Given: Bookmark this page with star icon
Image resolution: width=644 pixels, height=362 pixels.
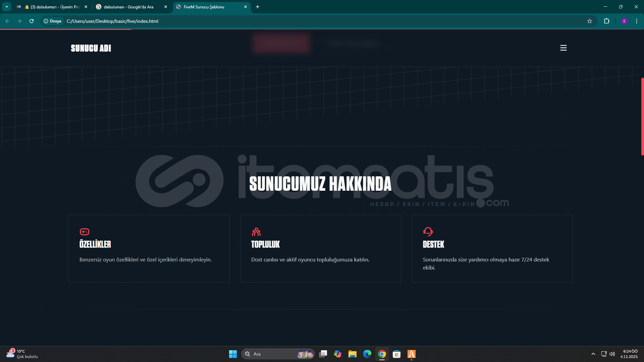Looking at the screenshot, I should pyautogui.click(x=590, y=21).
